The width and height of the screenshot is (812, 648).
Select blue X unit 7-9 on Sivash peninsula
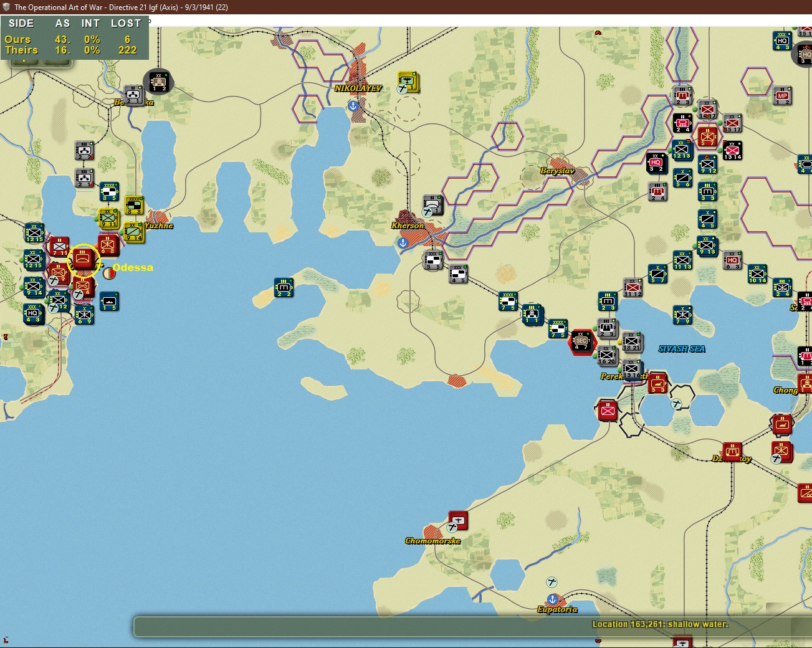(682, 315)
